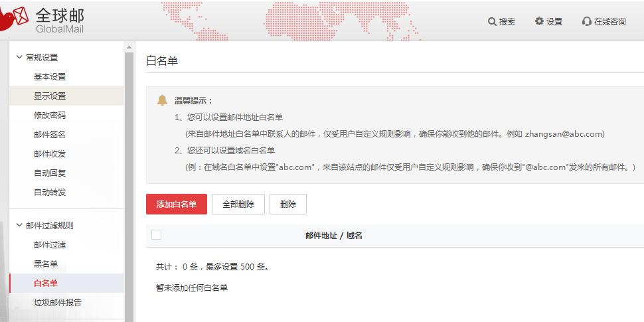Click the search magnifier icon
Viewport: 644px width, 322px height.
click(x=492, y=22)
